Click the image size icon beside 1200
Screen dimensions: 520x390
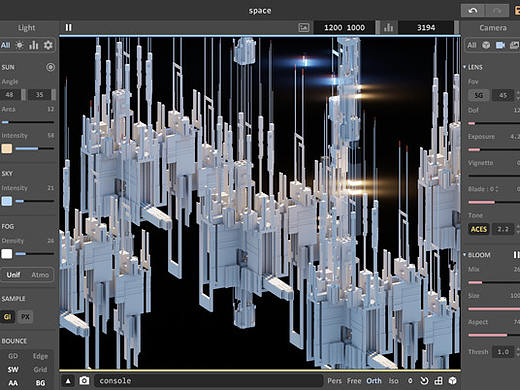click(304, 28)
